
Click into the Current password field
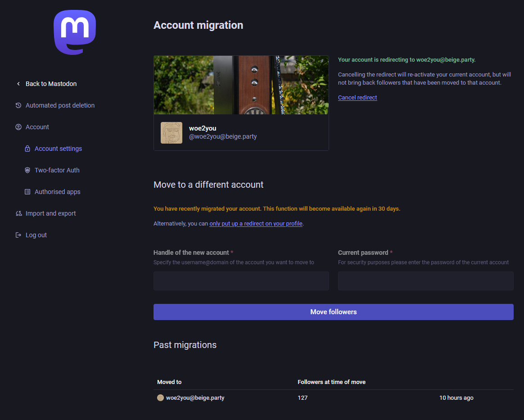[425, 281]
